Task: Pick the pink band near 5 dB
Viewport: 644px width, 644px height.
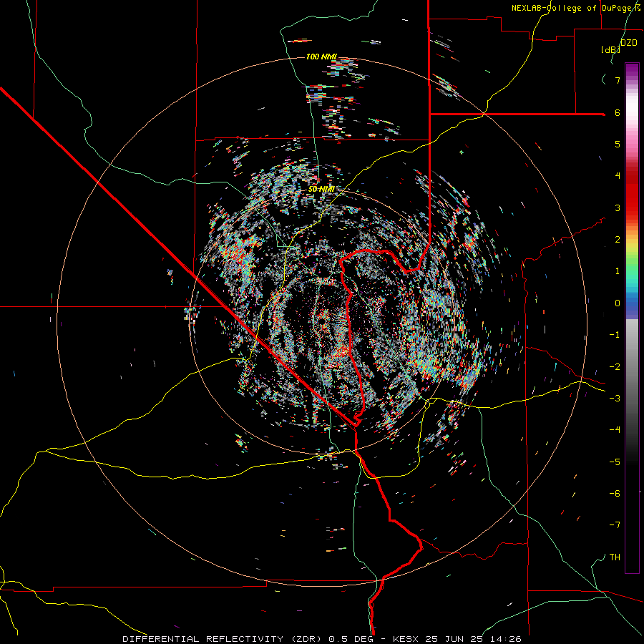Action: 632,144
